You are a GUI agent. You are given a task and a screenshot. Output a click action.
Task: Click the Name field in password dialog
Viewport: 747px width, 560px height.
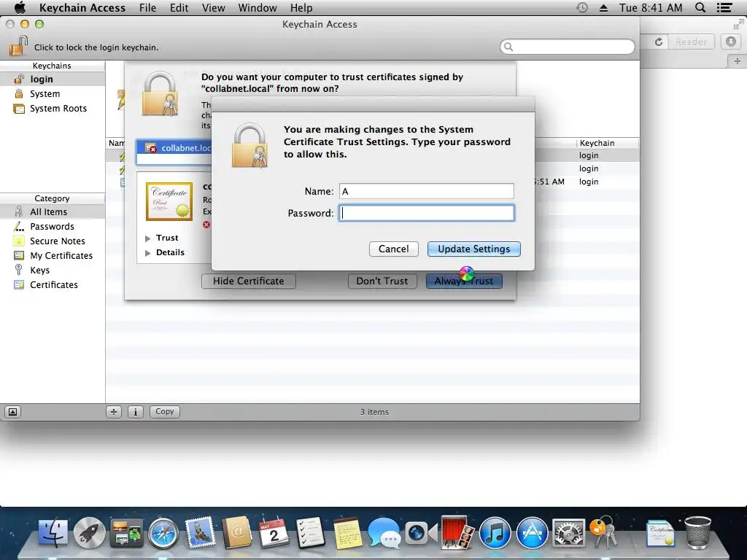point(426,191)
